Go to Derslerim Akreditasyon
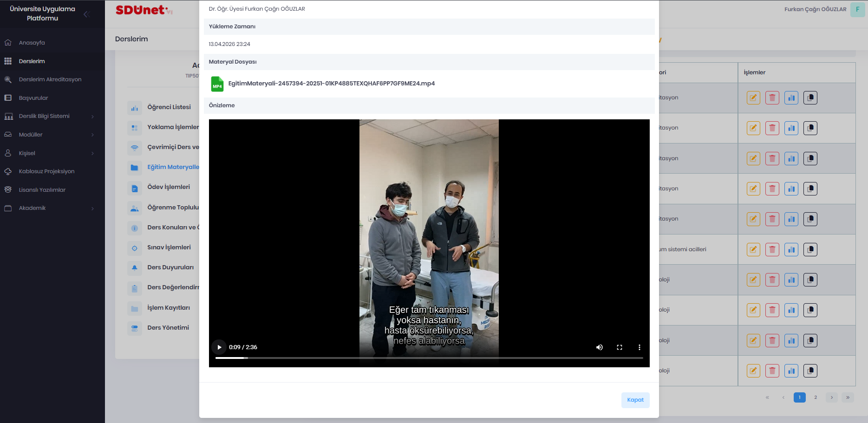Image resolution: width=868 pixels, height=423 pixels. pos(50,79)
